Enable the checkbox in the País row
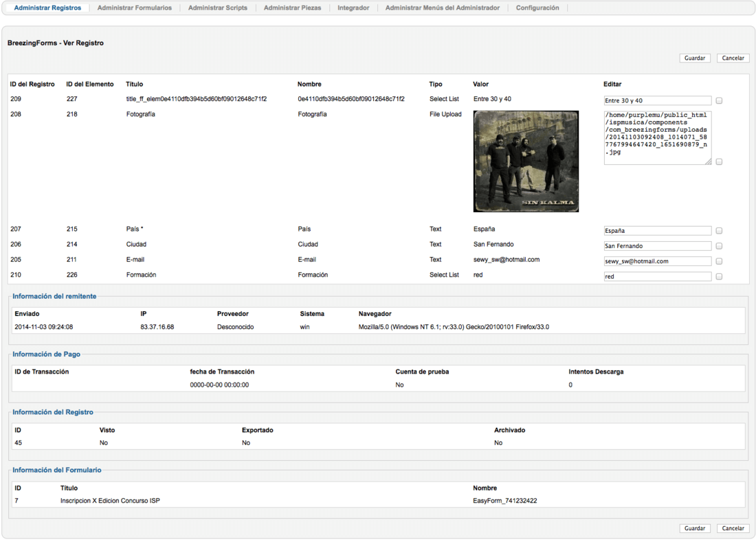The height and width of the screenshot is (544, 756). point(719,231)
